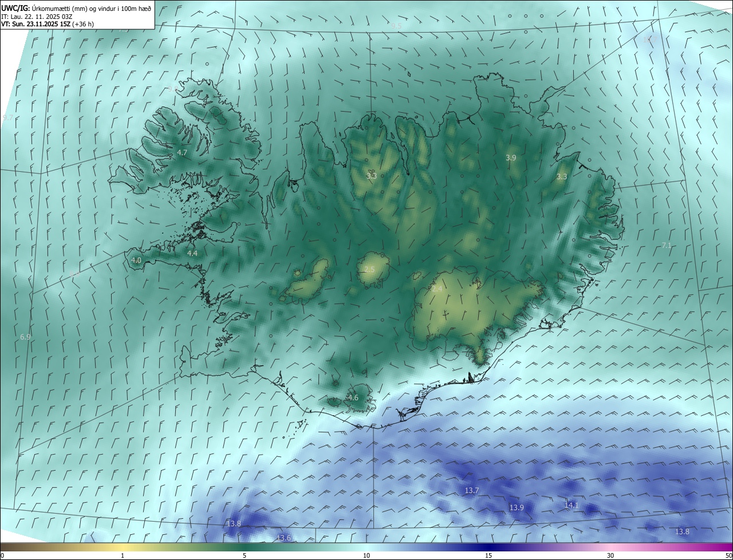This screenshot has height=560, width=733.
Task: Click the 7.1 value east of Iceland
Action: (x=667, y=245)
